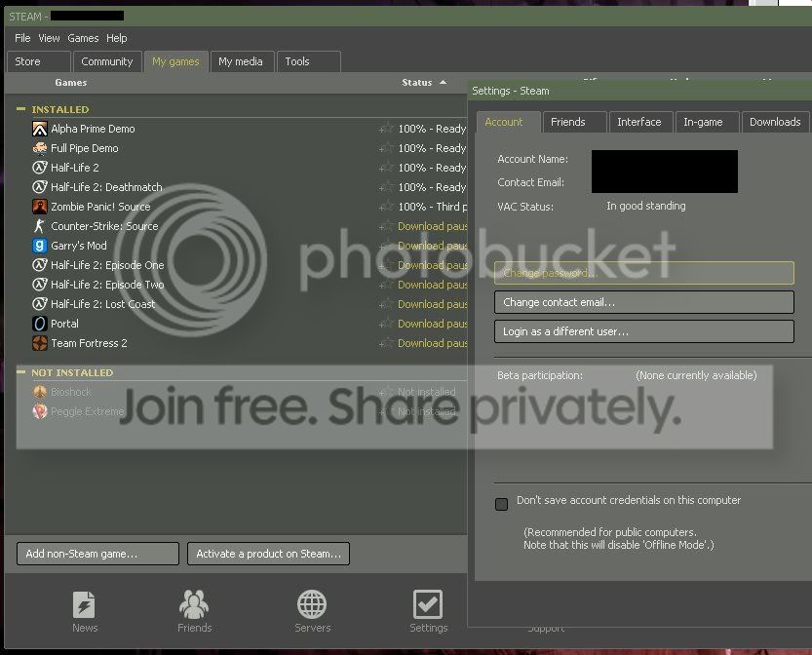The width and height of the screenshot is (812, 655).
Task: Collapse the NOT INSTALLED games group
Action: (x=20, y=371)
